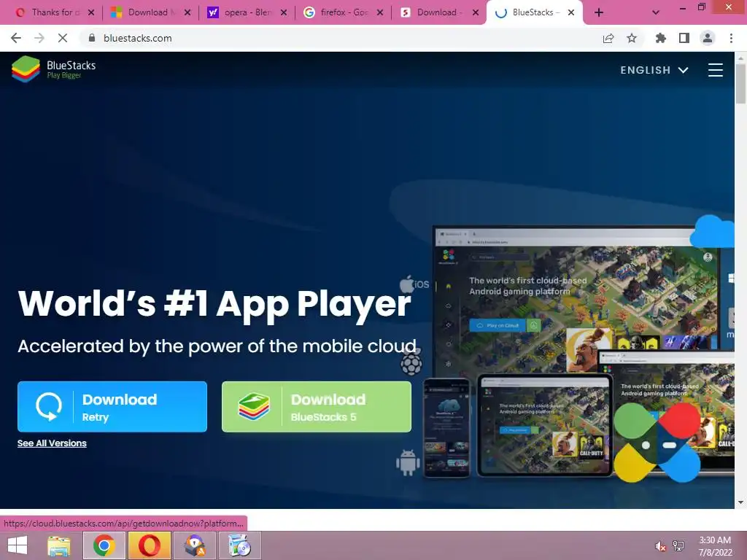
Task: Bookmark this page with the star icon
Action: pyautogui.click(x=632, y=38)
